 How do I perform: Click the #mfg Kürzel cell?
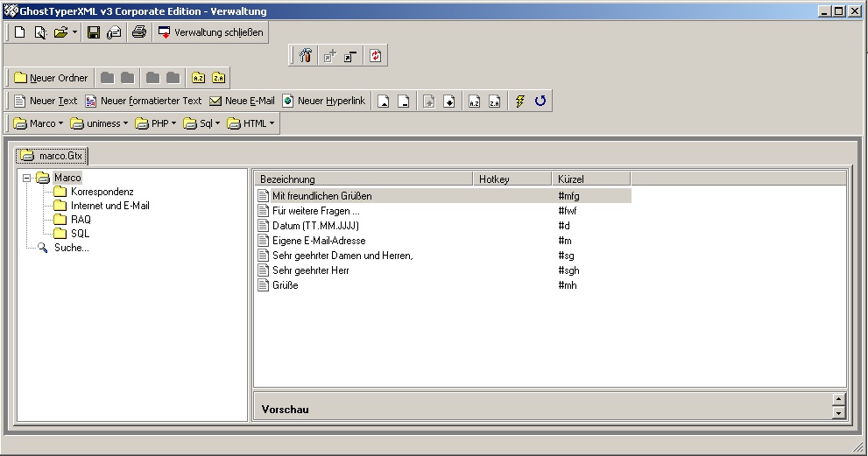pos(568,196)
